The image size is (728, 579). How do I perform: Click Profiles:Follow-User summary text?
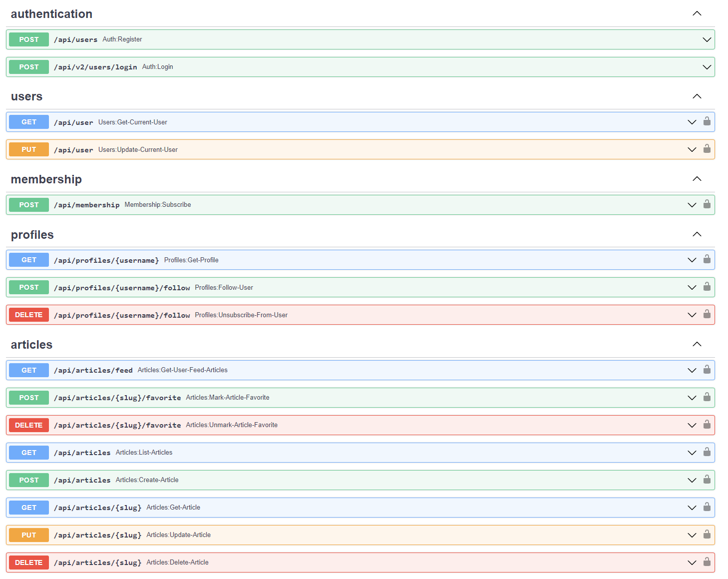(224, 287)
